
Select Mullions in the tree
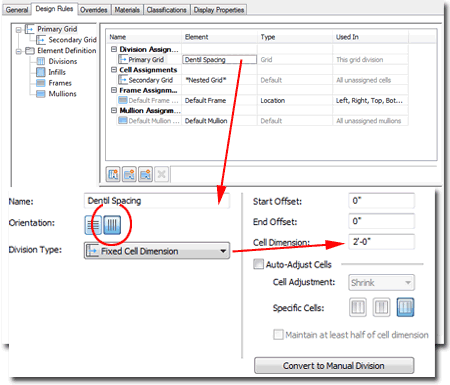pyautogui.click(x=62, y=94)
